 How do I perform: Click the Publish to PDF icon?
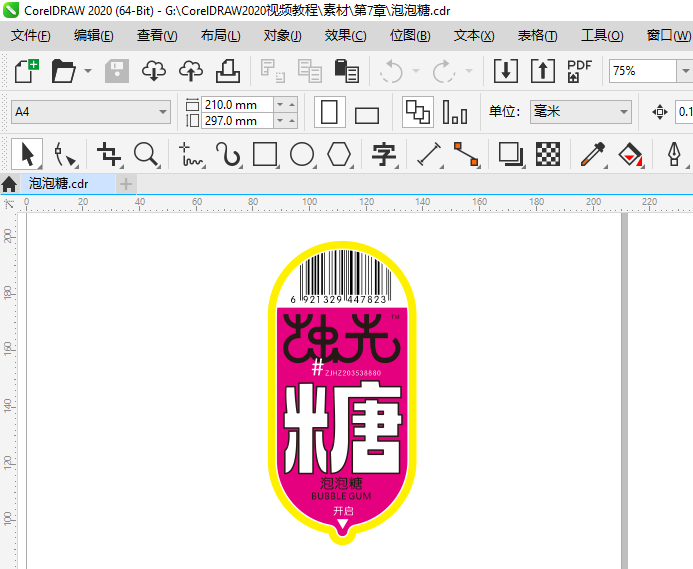point(579,71)
